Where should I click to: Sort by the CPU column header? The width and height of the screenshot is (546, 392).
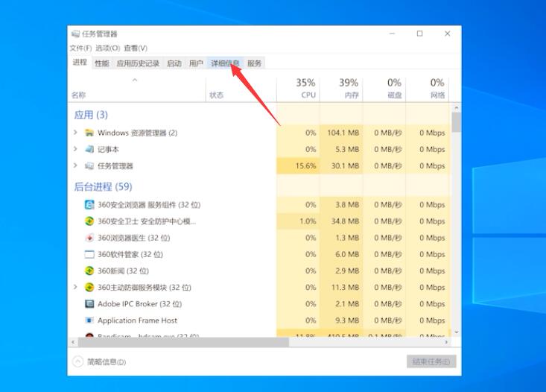(308, 95)
